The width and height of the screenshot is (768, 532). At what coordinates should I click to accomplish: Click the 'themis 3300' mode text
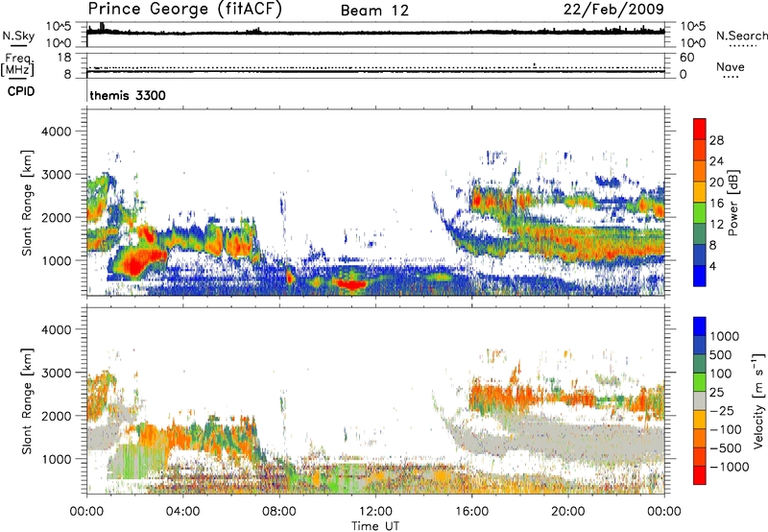(128, 95)
